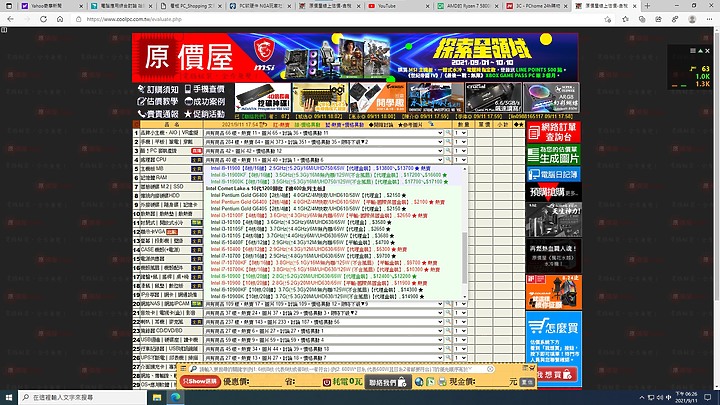Click the Logi keyboard promo thumbnail
This screenshot has width=720, height=405.
(320, 97)
